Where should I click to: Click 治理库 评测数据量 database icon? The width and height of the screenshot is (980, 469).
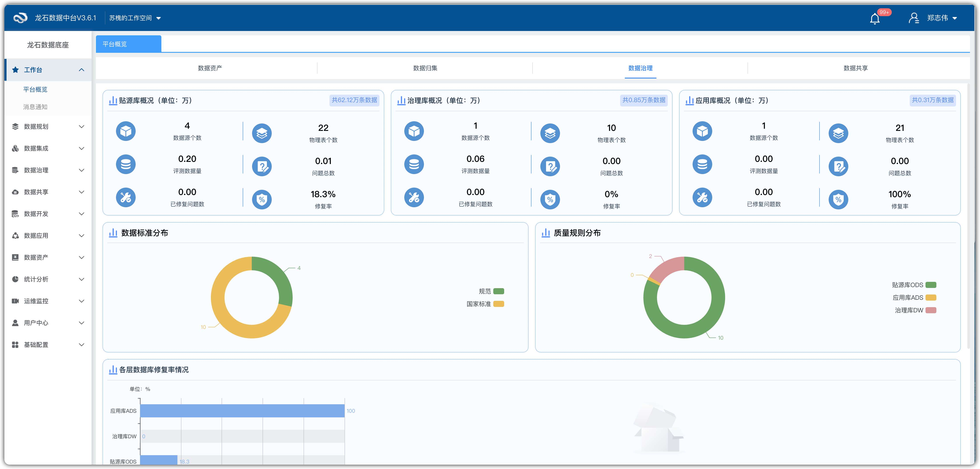pos(414,164)
